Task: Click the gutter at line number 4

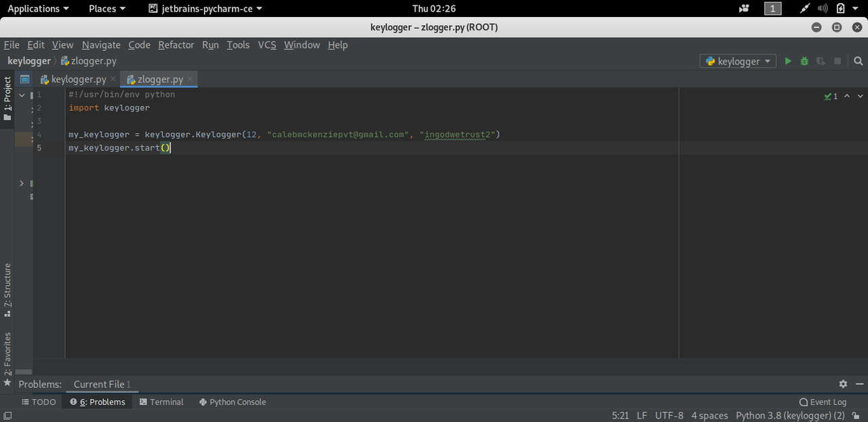Action: 39,134
